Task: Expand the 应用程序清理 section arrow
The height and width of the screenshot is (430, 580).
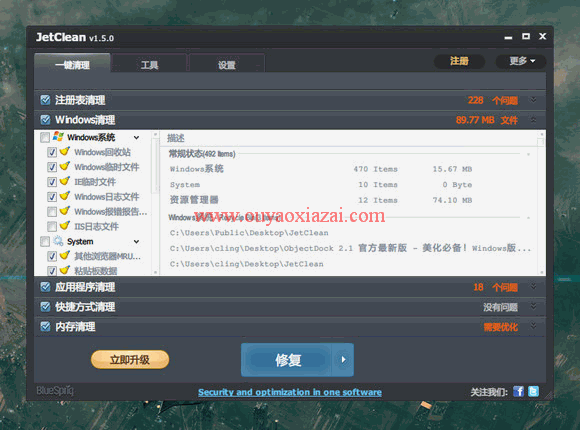Action: pyautogui.click(x=533, y=286)
